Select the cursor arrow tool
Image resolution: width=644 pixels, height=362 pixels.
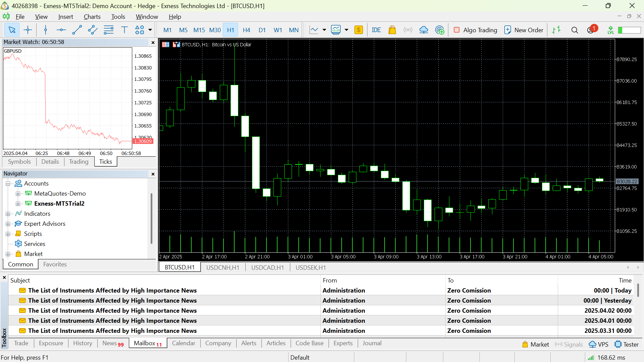pyautogui.click(x=12, y=30)
